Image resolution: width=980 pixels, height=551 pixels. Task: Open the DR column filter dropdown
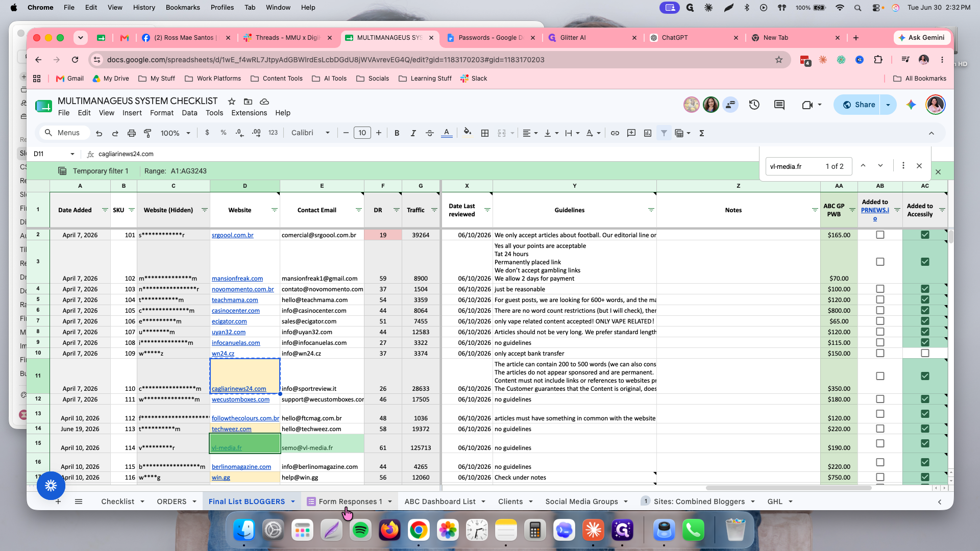point(396,210)
